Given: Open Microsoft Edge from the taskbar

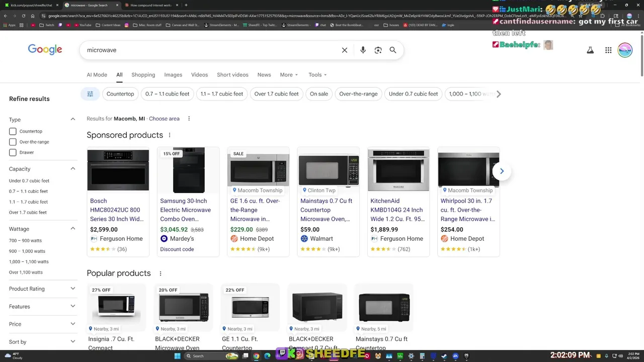Looking at the screenshot, I should pyautogui.click(x=267, y=356).
